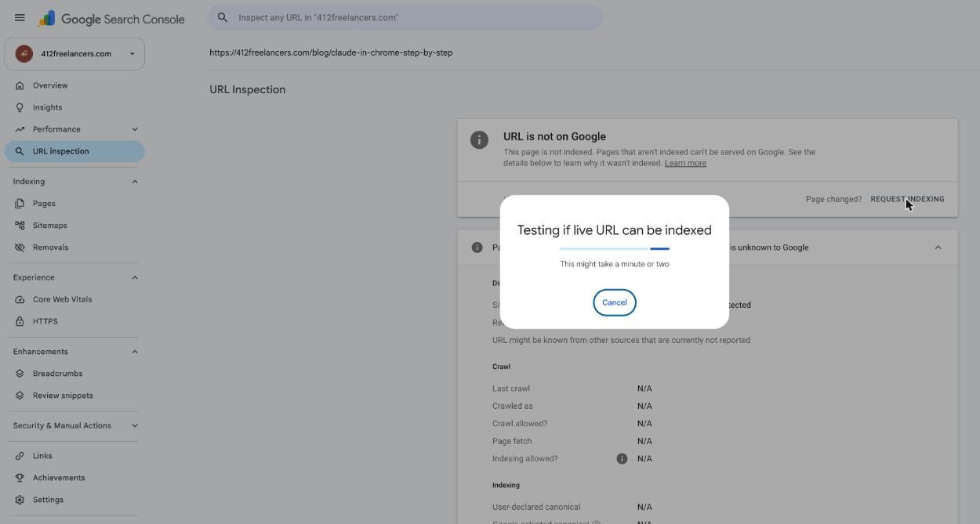Click the Overview home icon

[20, 85]
